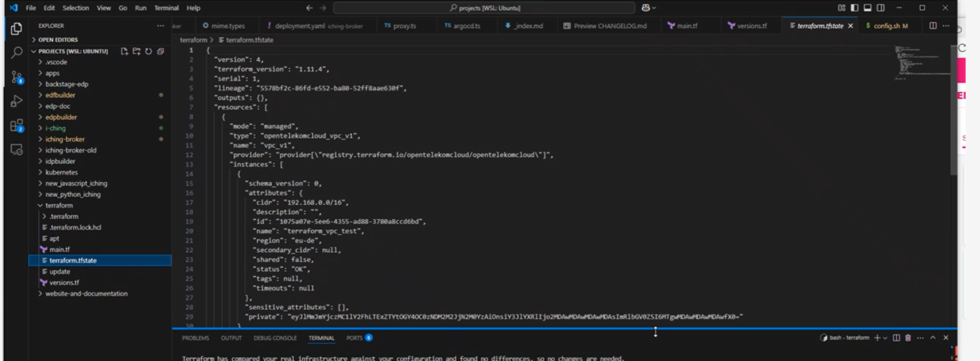Click the command center search box
Screen dimensions: 980x361
coord(484,8)
